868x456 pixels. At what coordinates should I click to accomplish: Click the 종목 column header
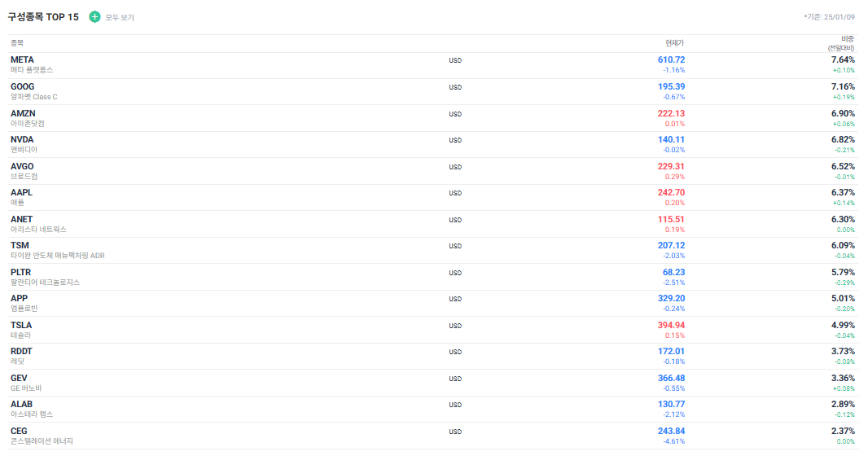(17, 43)
